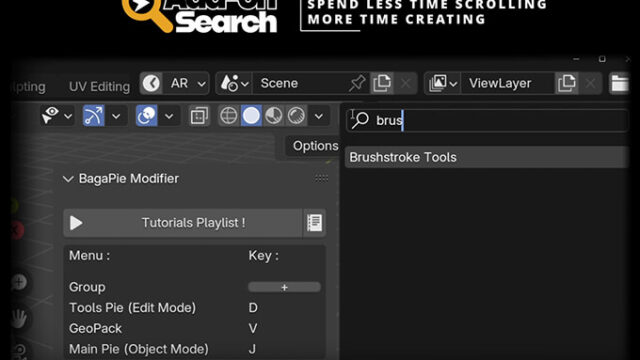Click the D key for Tools Pie
Screen dimensions: 640x360
click(x=253, y=308)
